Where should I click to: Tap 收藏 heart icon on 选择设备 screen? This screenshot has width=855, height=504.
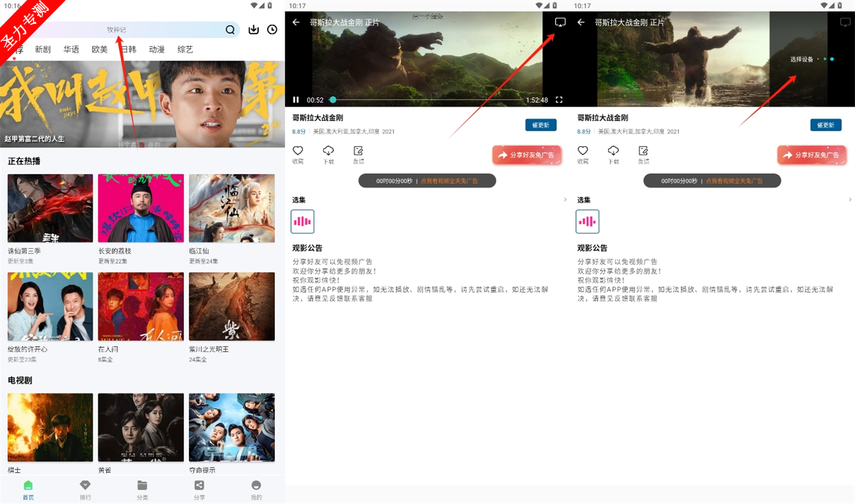pos(583,151)
